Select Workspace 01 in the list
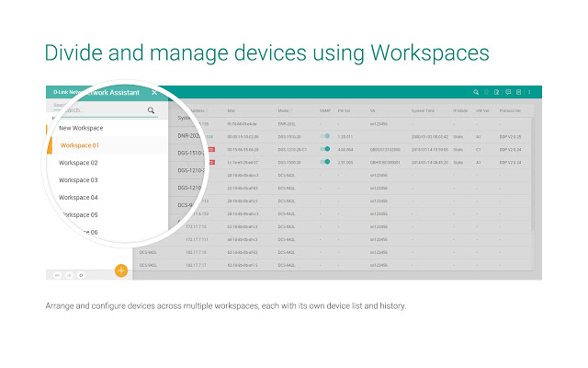This screenshot has height=368, width=588. (x=79, y=145)
